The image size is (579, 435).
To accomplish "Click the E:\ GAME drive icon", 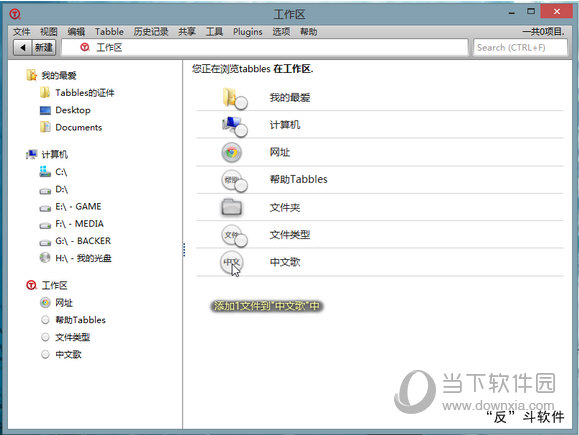I will [x=45, y=208].
